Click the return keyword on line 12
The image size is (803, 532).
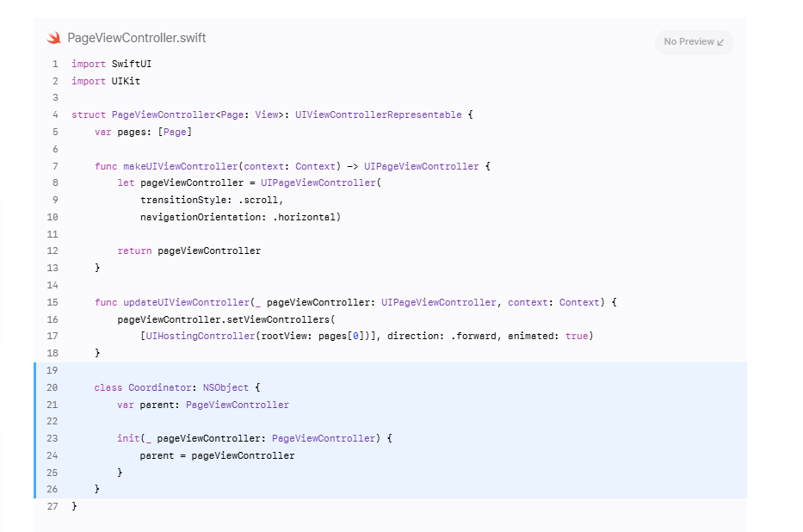pyautogui.click(x=134, y=251)
